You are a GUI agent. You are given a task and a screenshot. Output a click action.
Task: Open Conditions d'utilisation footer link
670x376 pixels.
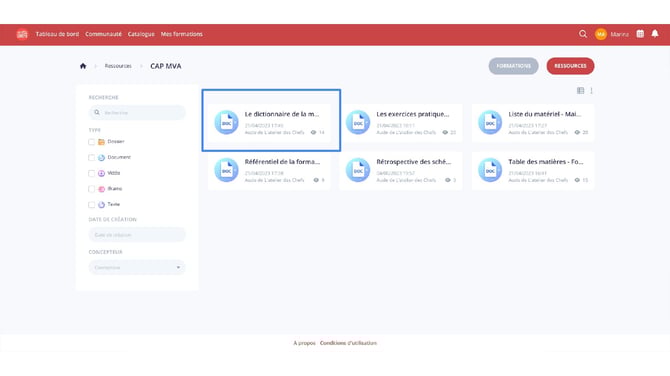click(x=348, y=343)
